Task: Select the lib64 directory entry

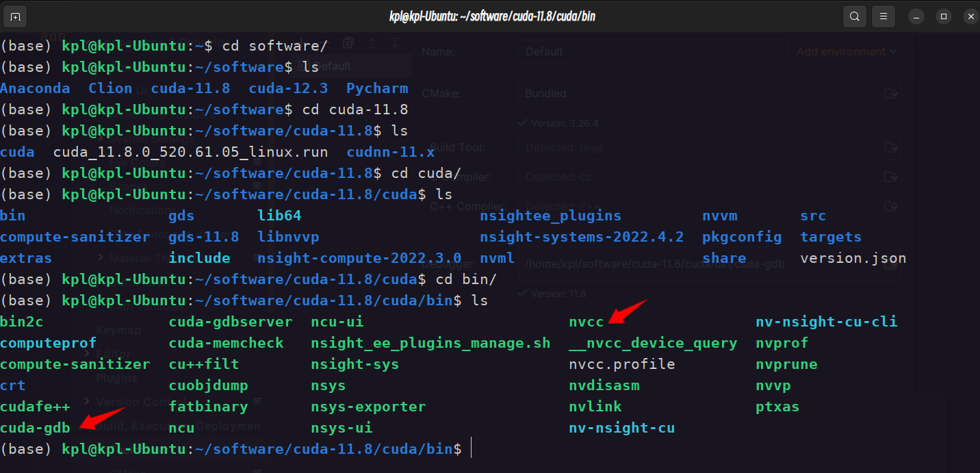Action: 279,216
